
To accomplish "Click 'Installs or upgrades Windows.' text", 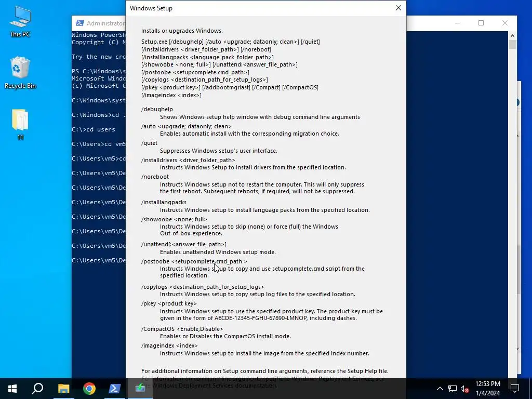I will point(182,31).
